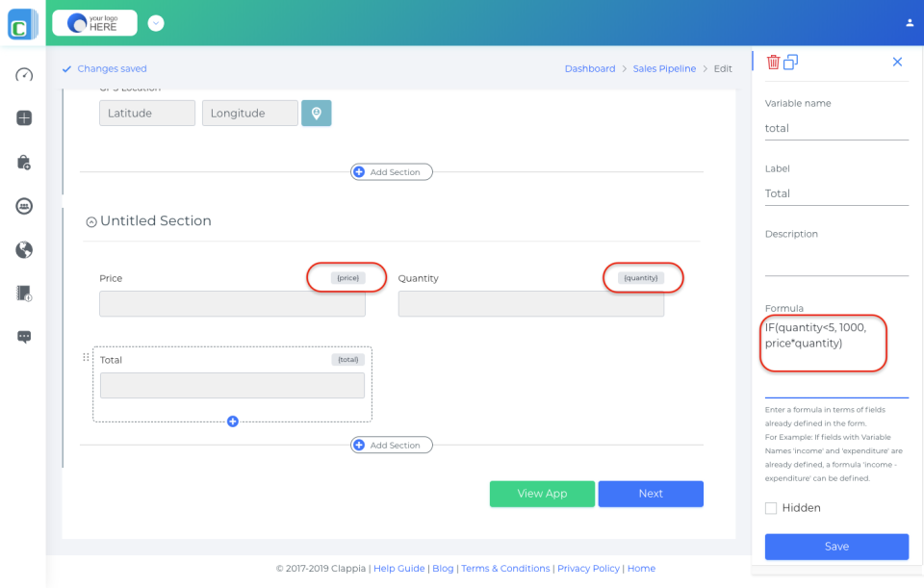Expand the logo dropdown chevron

[156, 21]
